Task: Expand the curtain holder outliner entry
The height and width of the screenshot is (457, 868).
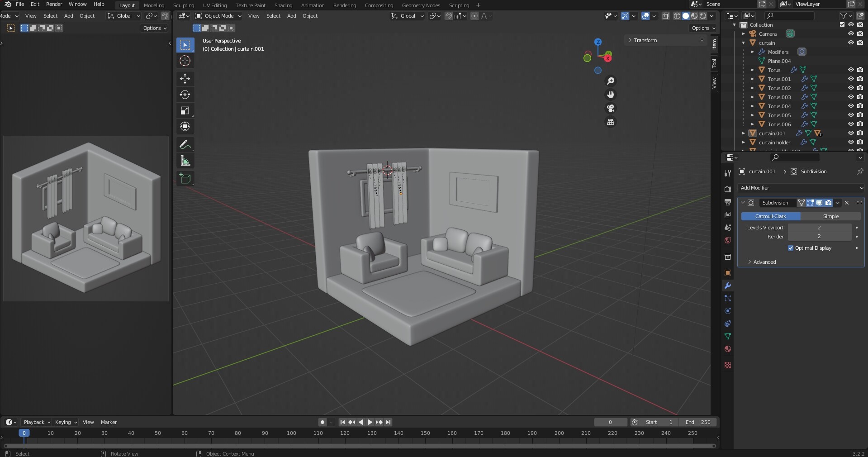Action: point(743,142)
